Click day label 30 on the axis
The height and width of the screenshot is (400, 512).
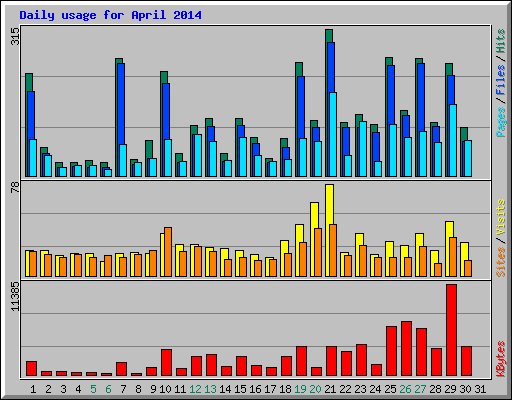coord(465,389)
